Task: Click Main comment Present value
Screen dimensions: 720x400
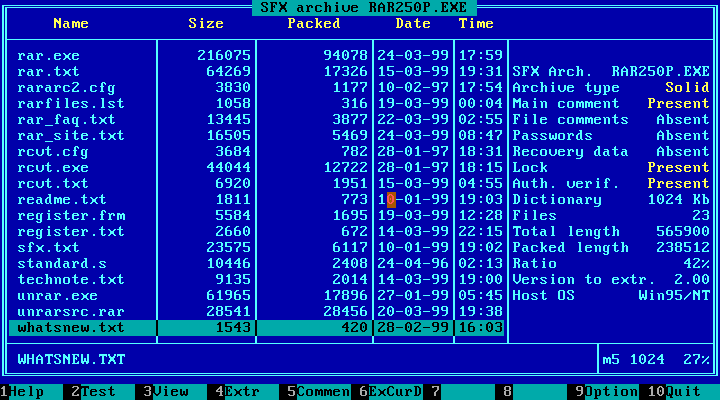Action: pos(678,104)
